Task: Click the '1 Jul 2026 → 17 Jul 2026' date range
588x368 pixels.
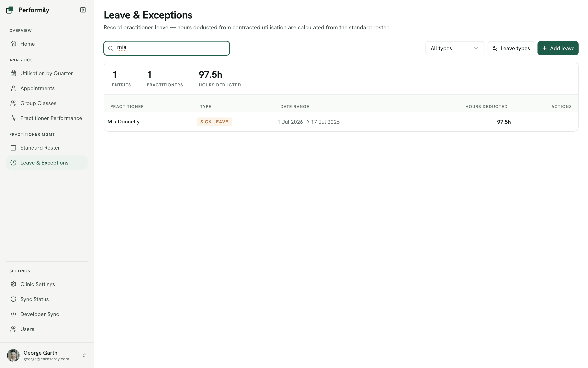Action: (x=309, y=122)
